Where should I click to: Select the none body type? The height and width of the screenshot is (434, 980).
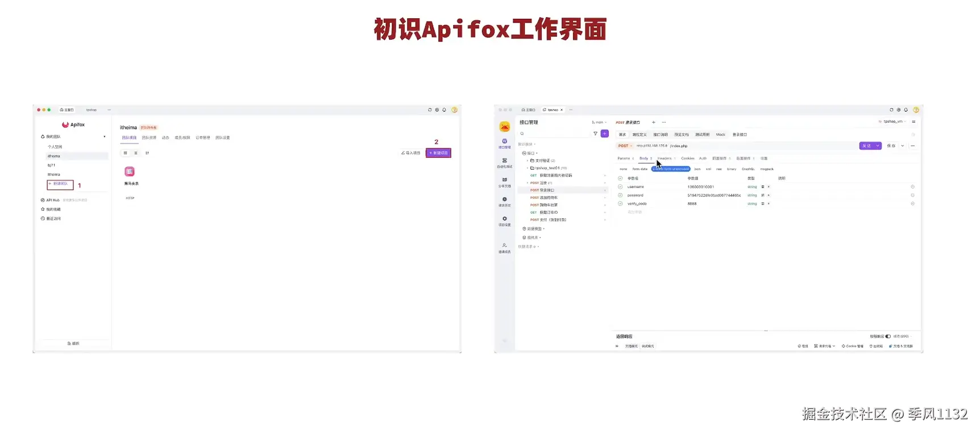point(624,169)
